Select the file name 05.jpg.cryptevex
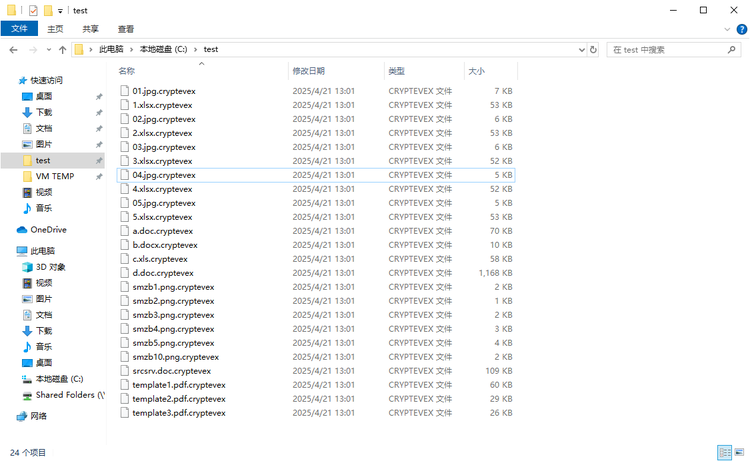Viewport: 750px width, 461px height. [164, 203]
